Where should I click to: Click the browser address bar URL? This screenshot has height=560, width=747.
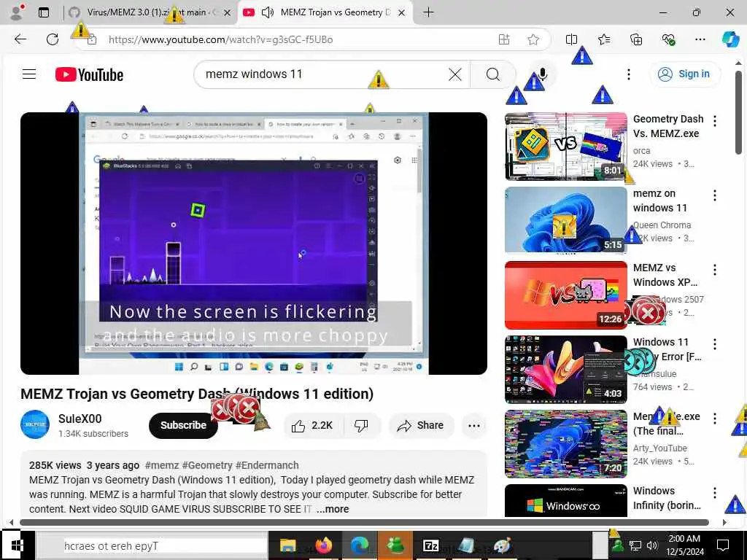coord(220,39)
